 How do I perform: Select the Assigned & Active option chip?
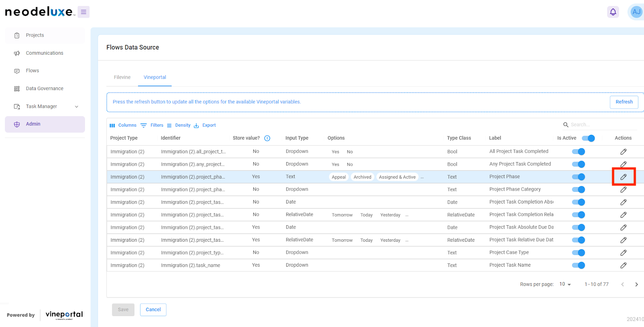pos(397,177)
